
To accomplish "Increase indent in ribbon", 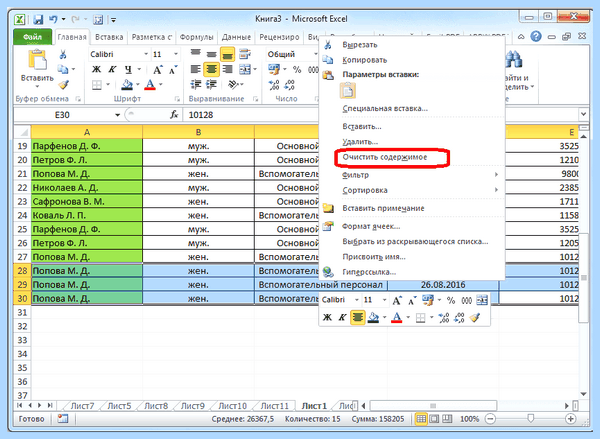I will coord(211,84).
